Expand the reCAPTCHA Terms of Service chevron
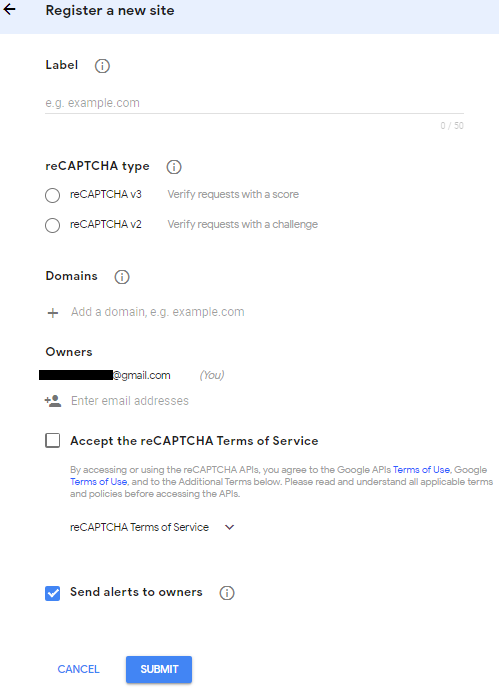Screen dimensions: 499x690 [230, 527]
